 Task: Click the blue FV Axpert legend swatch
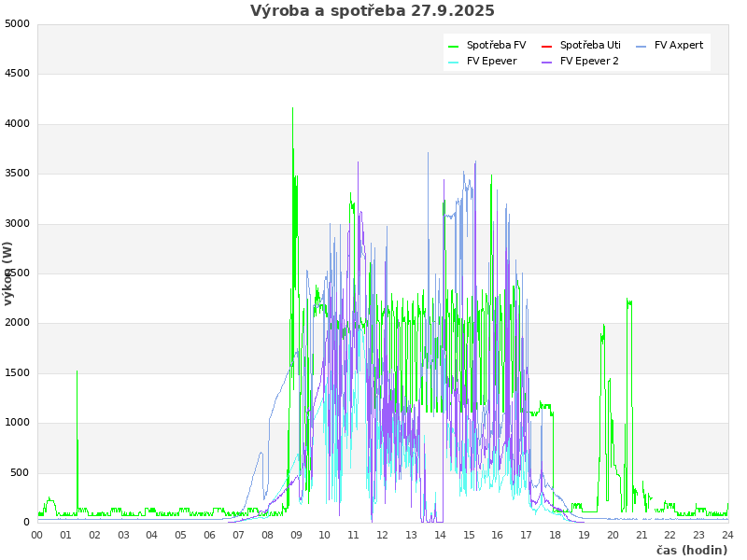click(x=641, y=46)
